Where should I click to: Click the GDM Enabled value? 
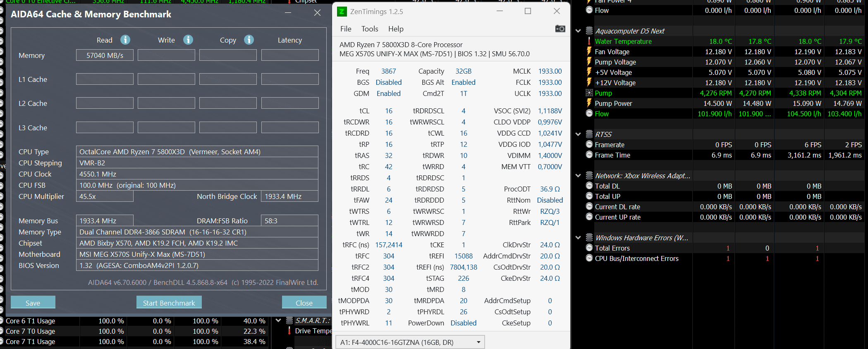tap(389, 93)
